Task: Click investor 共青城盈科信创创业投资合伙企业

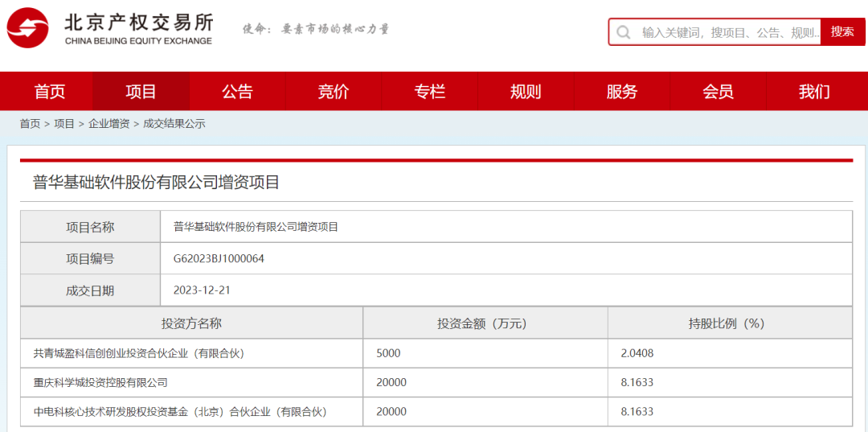Action: [x=139, y=353]
